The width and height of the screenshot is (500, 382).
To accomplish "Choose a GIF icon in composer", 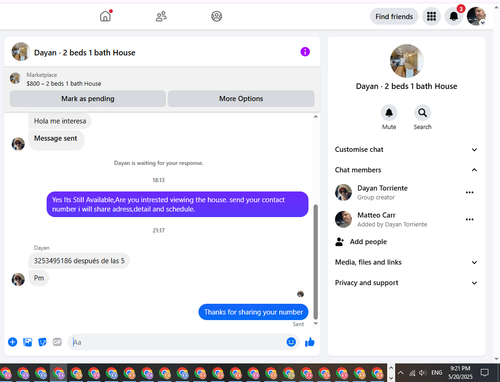I will (x=57, y=342).
